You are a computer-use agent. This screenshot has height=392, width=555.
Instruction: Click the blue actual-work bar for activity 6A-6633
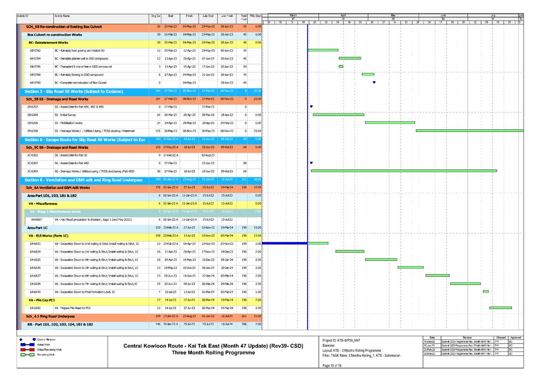click(285, 243)
